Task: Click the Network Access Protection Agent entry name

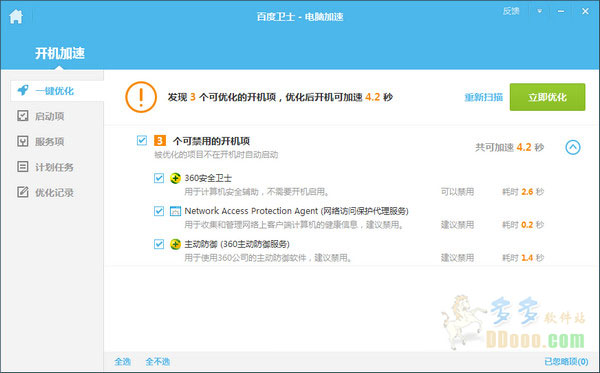Action: [x=297, y=211]
